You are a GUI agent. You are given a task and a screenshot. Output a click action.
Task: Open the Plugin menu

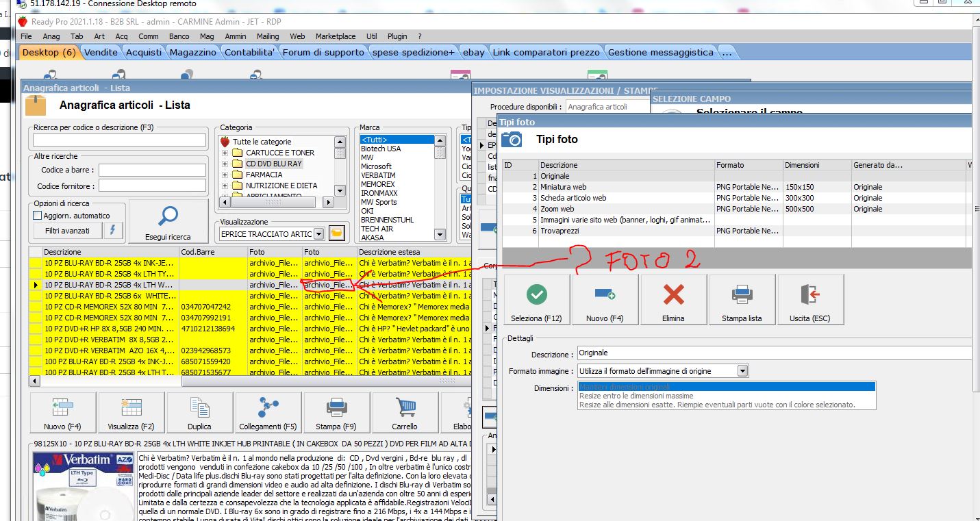click(397, 36)
